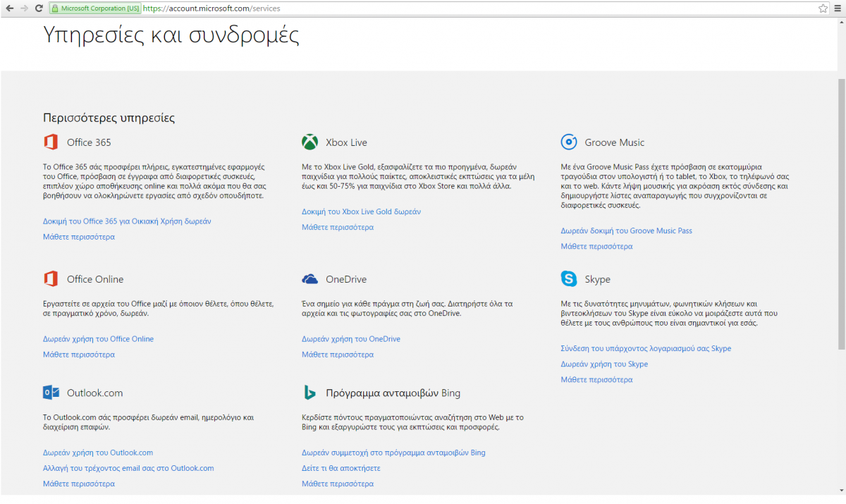
Task: Click the 'Office Online' heading text
Action: [95, 279]
